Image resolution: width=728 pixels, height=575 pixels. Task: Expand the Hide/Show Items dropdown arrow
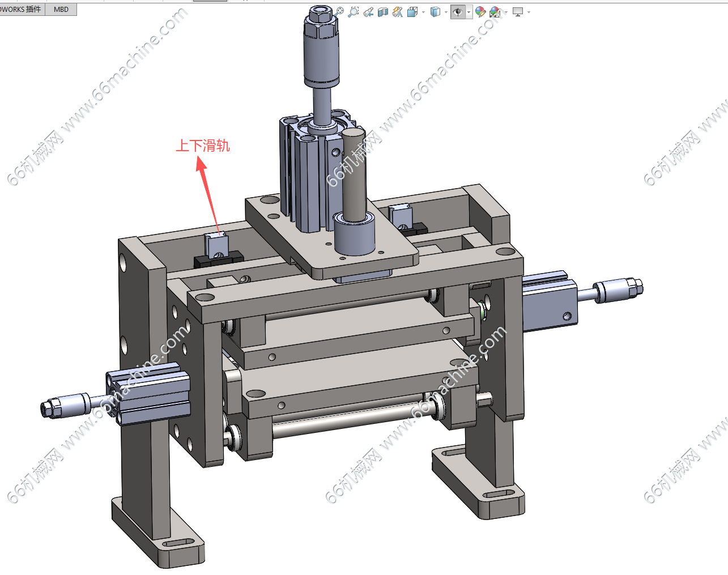[x=469, y=12]
